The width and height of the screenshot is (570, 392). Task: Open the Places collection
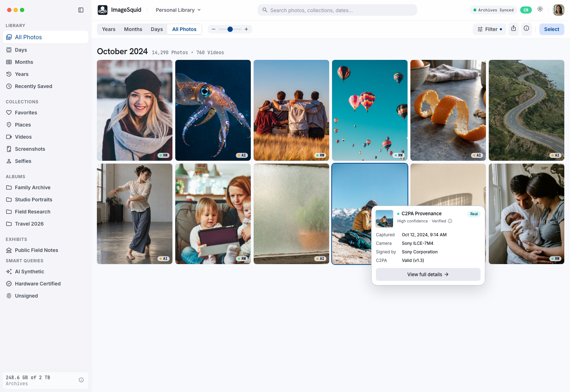coord(46,125)
